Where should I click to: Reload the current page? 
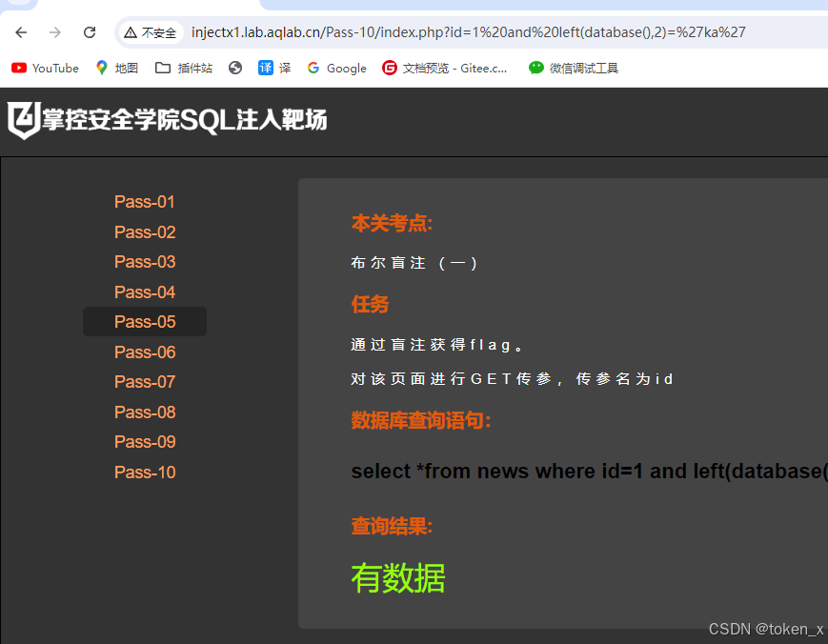[x=90, y=32]
